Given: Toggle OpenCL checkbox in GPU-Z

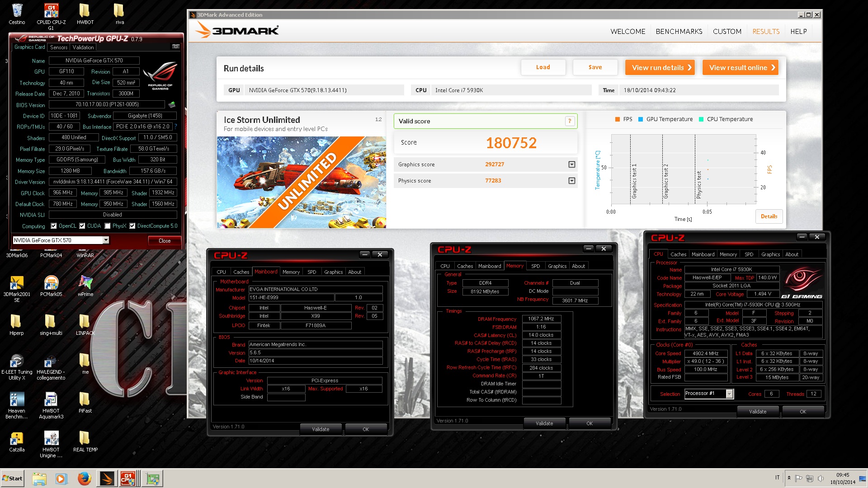Looking at the screenshot, I should coord(54,226).
